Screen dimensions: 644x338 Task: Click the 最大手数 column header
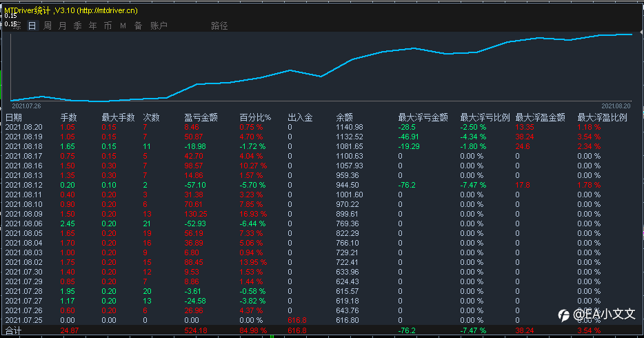119,117
